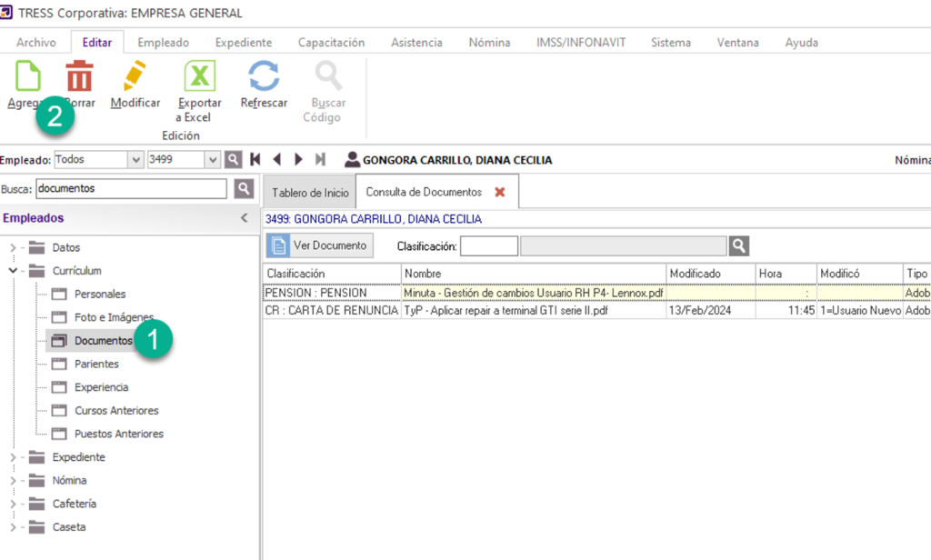
Task: Click the Borrar trash can icon
Action: click(x=79, y=76)
